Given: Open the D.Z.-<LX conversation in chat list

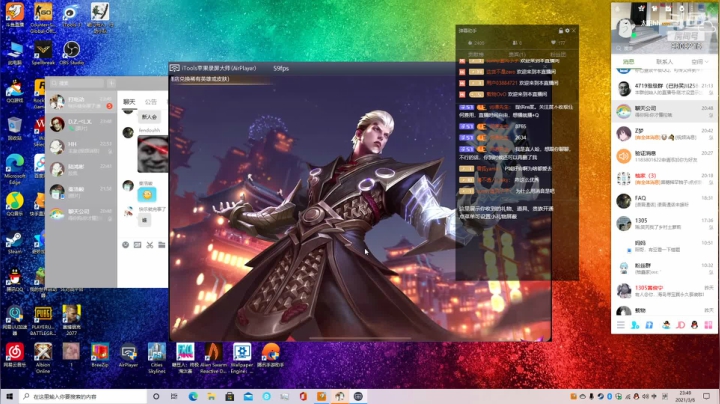Looking at the screenshot, I should coord(81,124).
